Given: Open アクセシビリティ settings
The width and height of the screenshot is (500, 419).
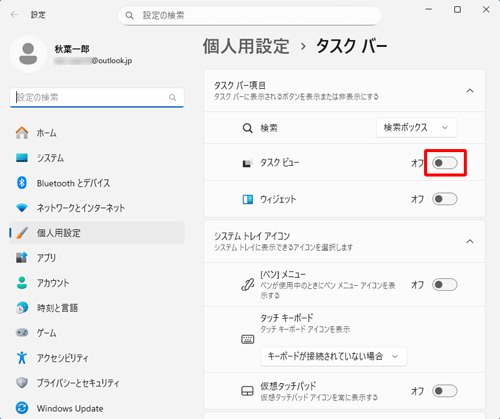Looking at the screenshot, I should tap(97, 358).
